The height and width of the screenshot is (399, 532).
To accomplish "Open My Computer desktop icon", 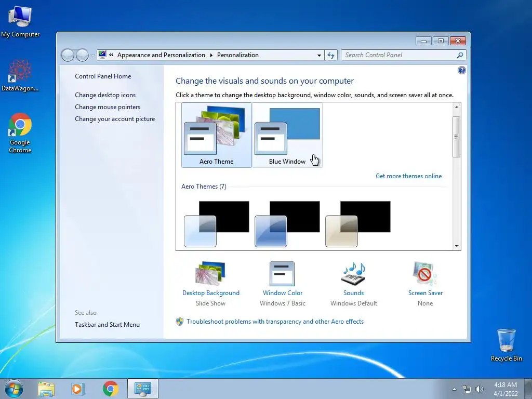I will pyautogui.click(x=20, y=21).
